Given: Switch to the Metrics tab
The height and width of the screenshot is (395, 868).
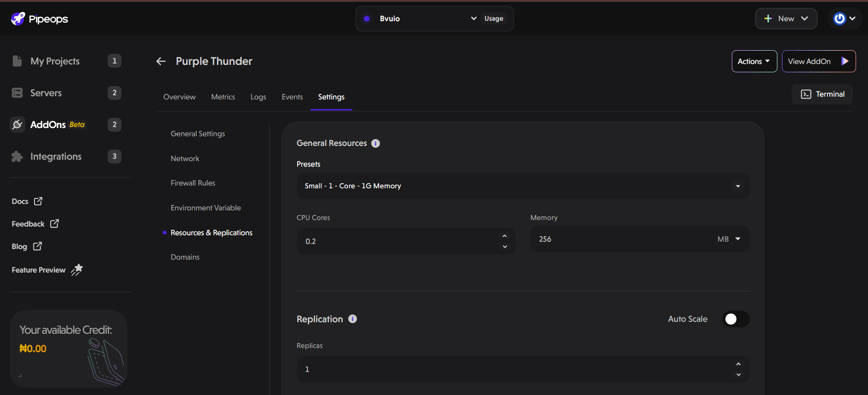Looking at the screenshot, I should coord(223,97).
